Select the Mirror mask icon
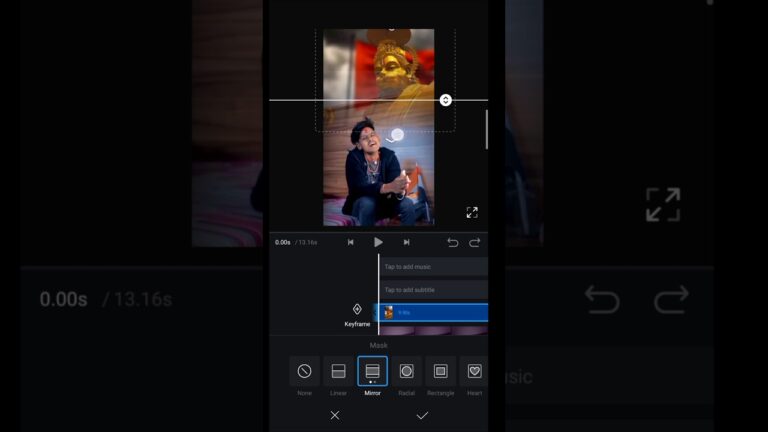Viewport: 768px width, 432px height. [x=372, y=371]
